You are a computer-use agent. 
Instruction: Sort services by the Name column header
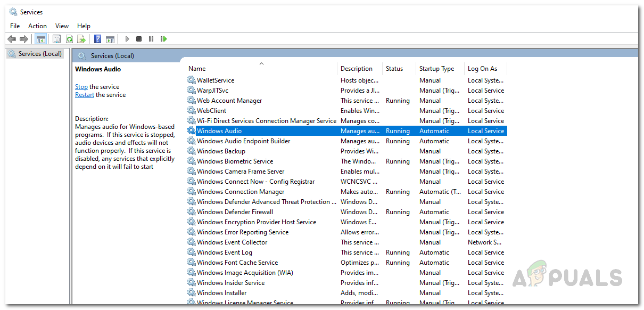pos(197,69)
